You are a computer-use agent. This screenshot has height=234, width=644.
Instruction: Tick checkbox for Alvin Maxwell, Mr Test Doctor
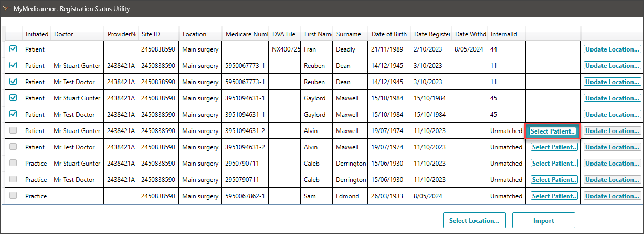tap(13, 147)
